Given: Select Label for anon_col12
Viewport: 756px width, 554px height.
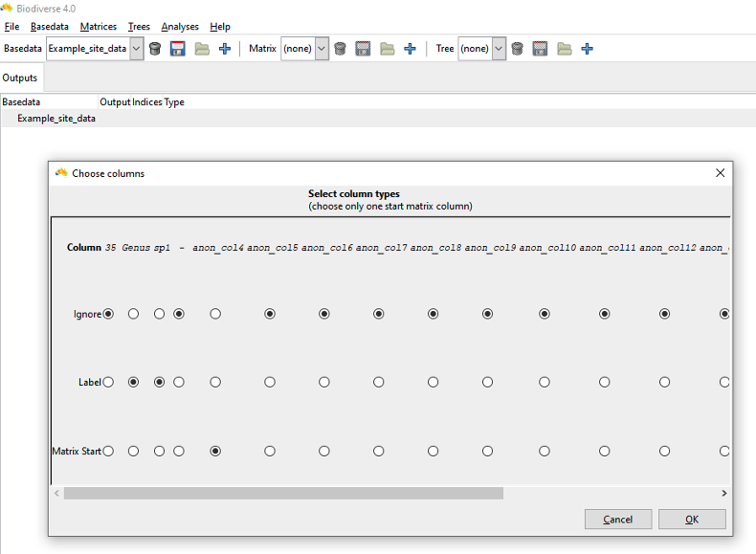Looking at the screenshot, I should [x=664, y=382].
